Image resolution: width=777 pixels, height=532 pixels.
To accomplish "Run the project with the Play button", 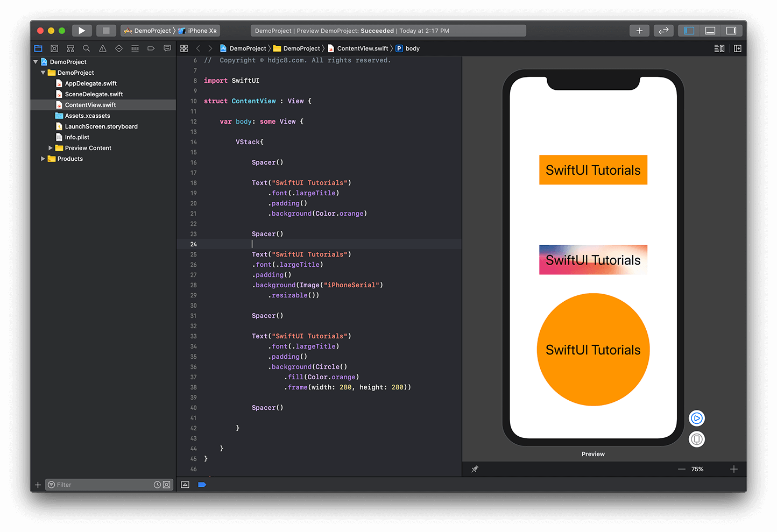I will pyautogui.click(x=82, y=31).
